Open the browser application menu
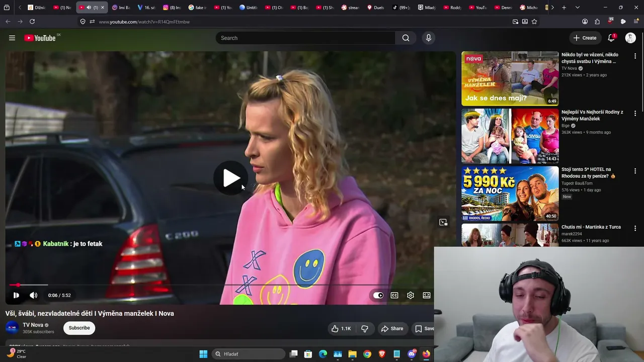 tap(636, 22)
